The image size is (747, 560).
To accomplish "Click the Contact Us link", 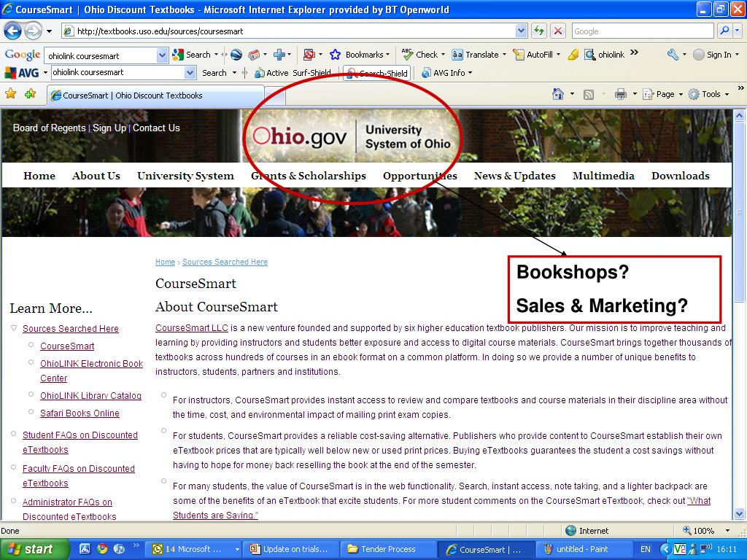I will (156, 128).
